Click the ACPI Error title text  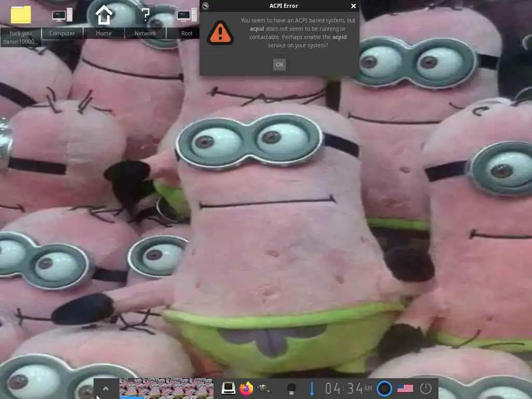click(284, 6)
